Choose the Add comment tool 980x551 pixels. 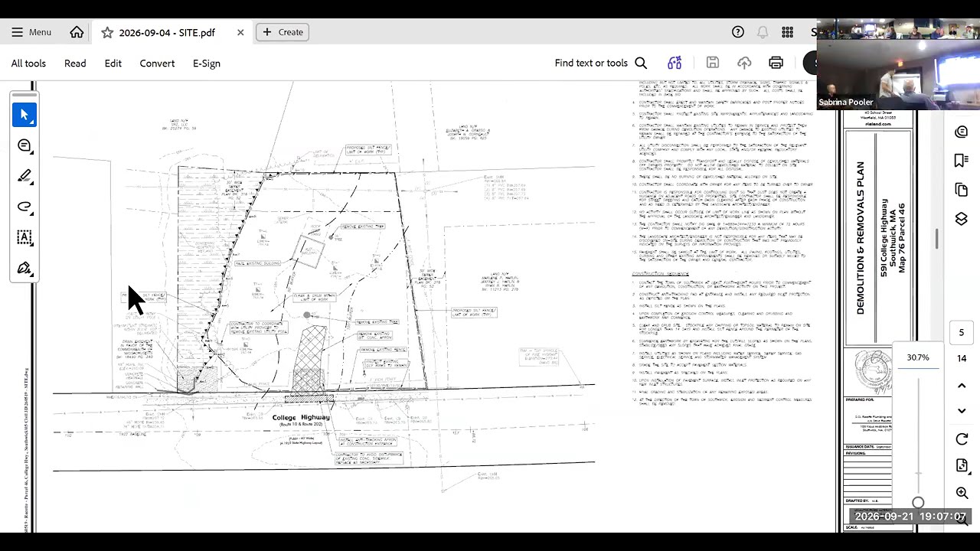click(24, 145)
